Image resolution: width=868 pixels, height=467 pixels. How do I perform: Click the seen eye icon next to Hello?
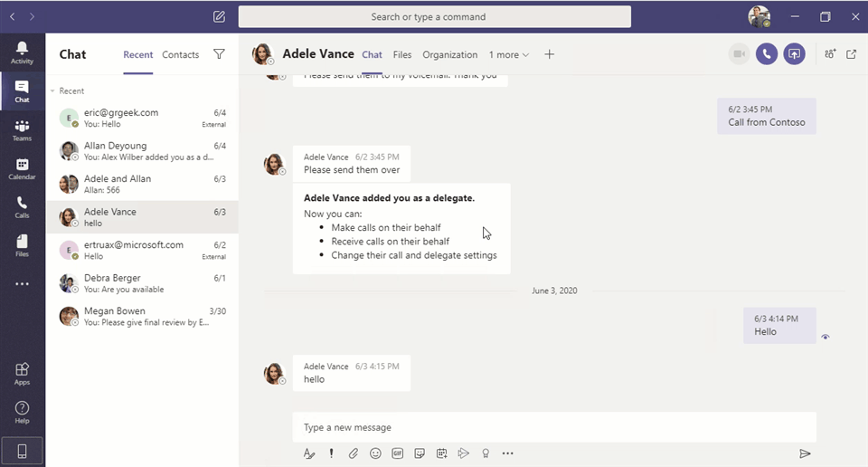coord(826,337)
